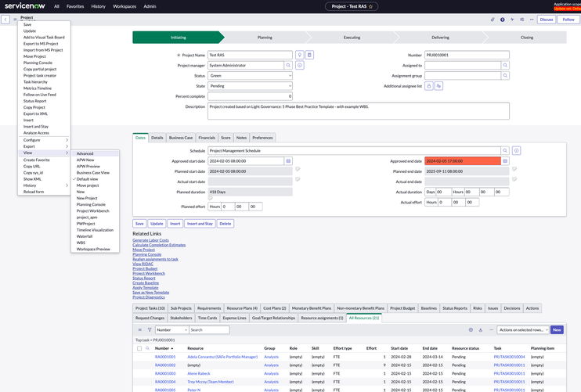Toggle the list filter funnel icon

150,330
